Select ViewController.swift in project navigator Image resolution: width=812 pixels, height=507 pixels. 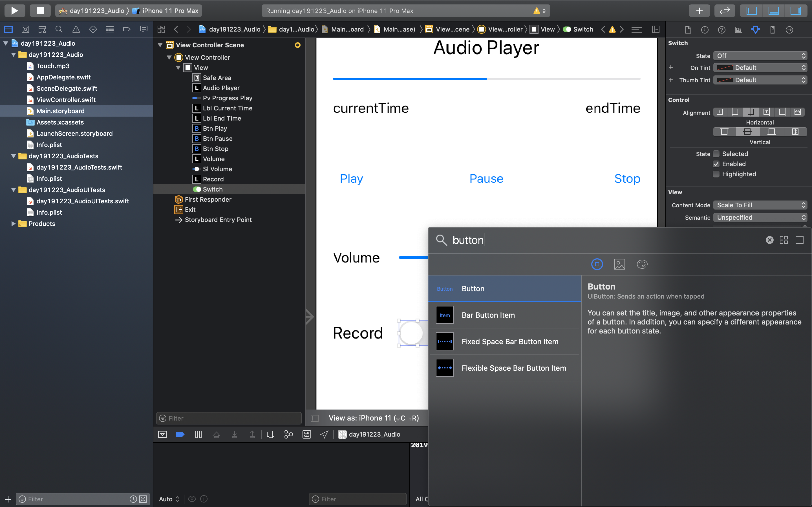[x=66, y=100]
